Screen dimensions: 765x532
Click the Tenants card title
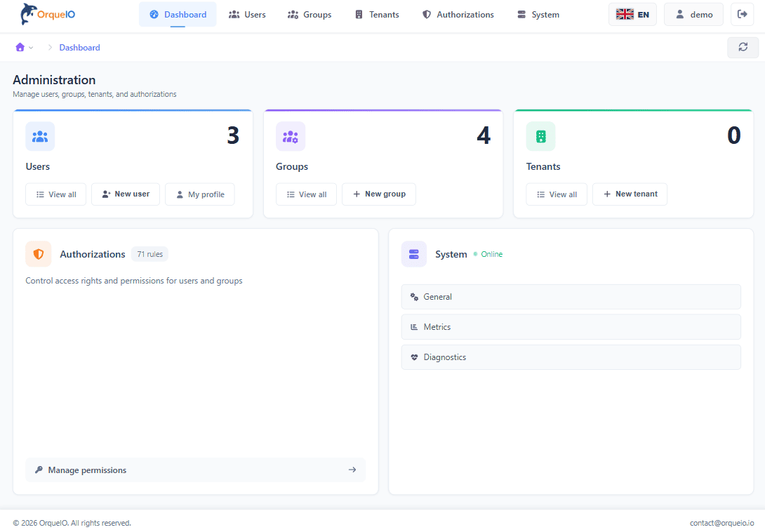[x=543, y=166]
